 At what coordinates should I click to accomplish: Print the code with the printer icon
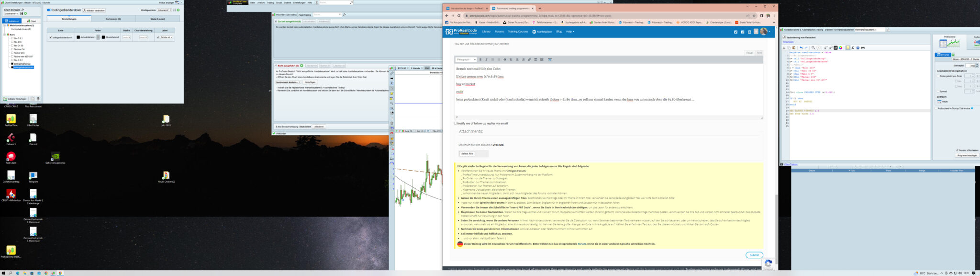pyautogui.click(x=863, y=48)
